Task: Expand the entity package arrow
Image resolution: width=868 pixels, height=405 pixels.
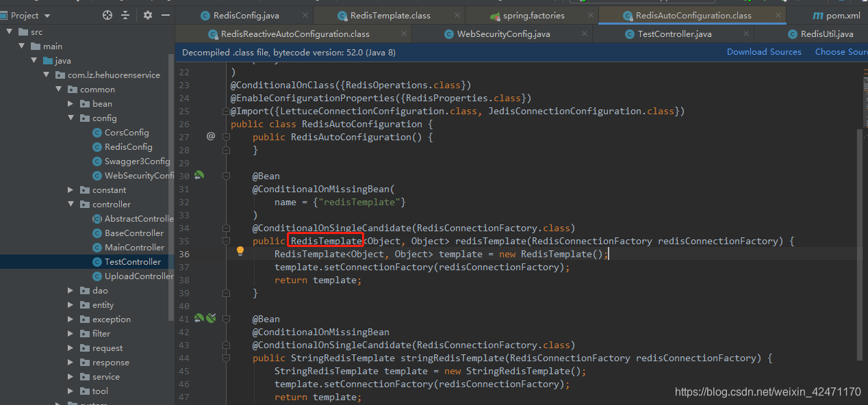Action: (x=71, y=305)
